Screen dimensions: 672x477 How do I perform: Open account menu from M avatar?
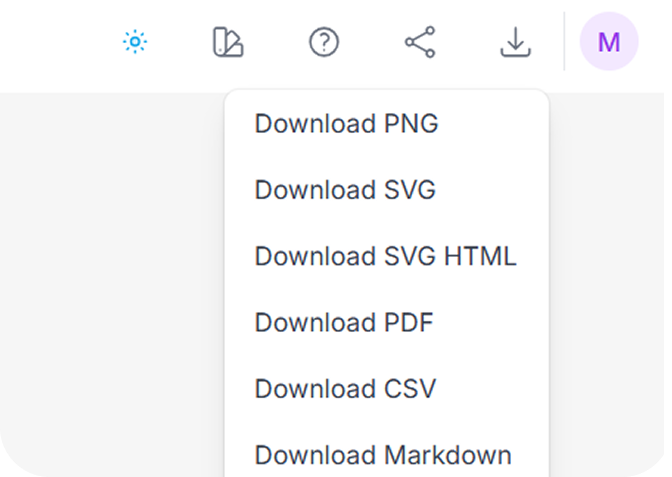[x=608, y=43]
